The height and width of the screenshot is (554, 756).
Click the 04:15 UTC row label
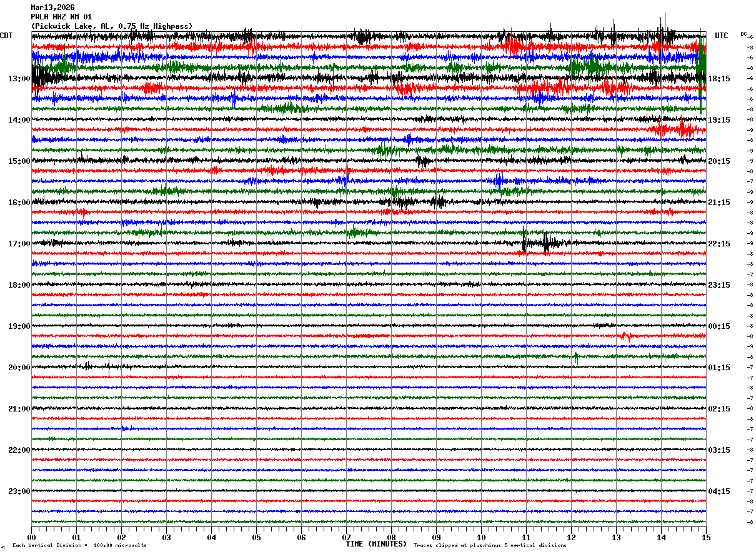pyautogui.click(x=719, y=491)
